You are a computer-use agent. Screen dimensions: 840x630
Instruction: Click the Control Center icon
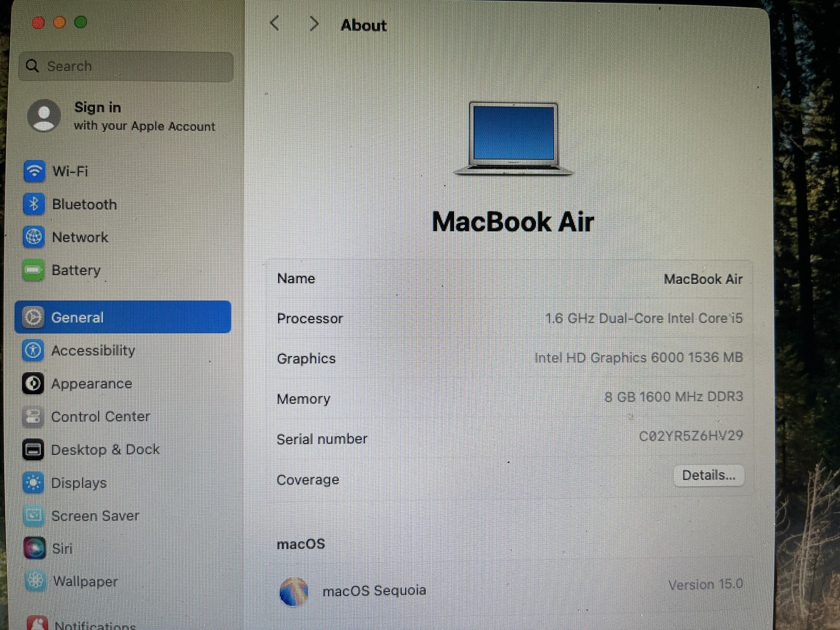(x=33, y=417)
